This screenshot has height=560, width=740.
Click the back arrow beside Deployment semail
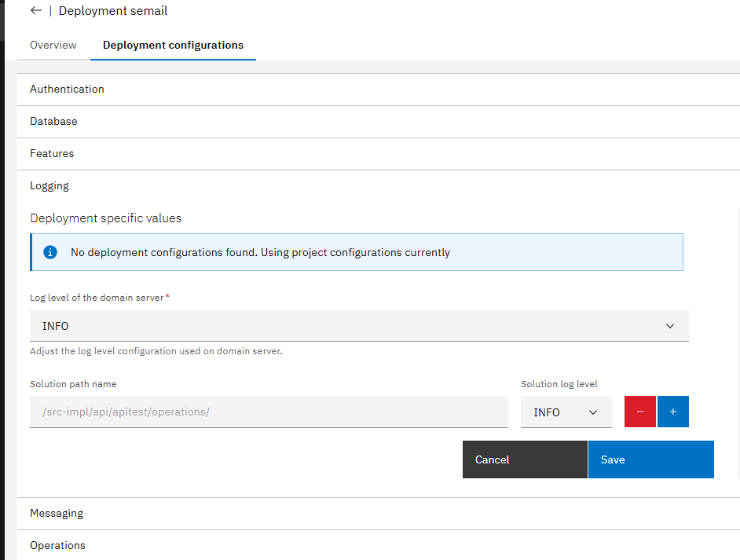(35, 11)
